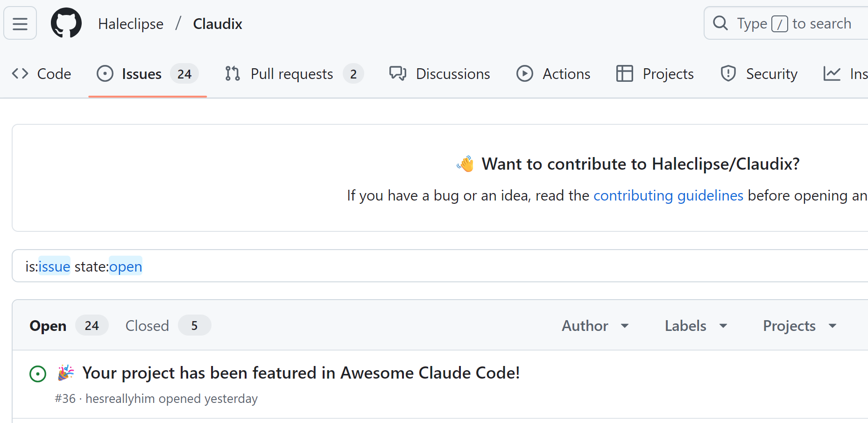This screenshot has height=423, width=868.
Task: Expand the Author filter dropdown
Action: tap(595, 326)
